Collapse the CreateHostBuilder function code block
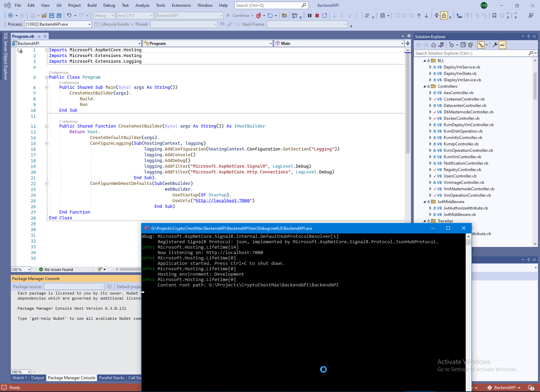Image resolution: width=540 pixels, height=392 pixels. coord(47,126)
